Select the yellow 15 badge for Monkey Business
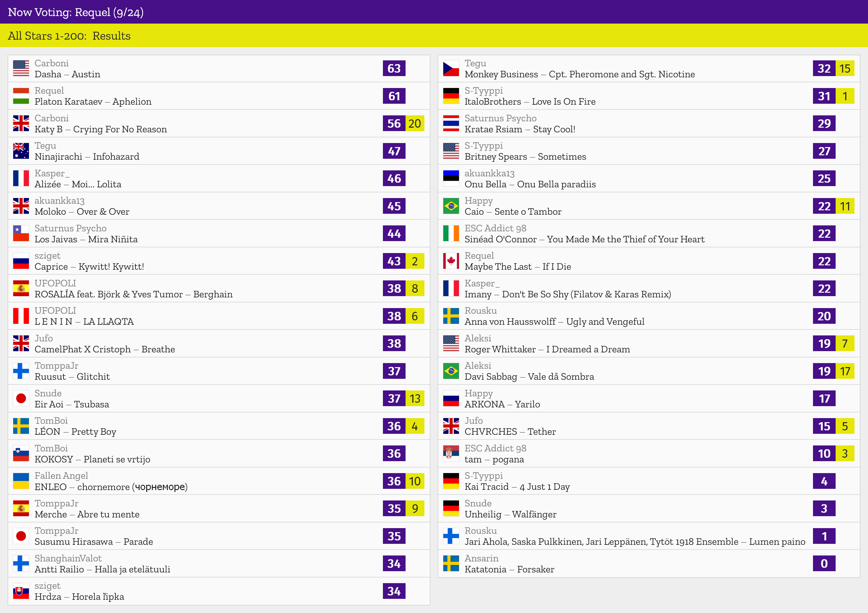The height and width of the screenshot is (613, 868). pos(845,69)
